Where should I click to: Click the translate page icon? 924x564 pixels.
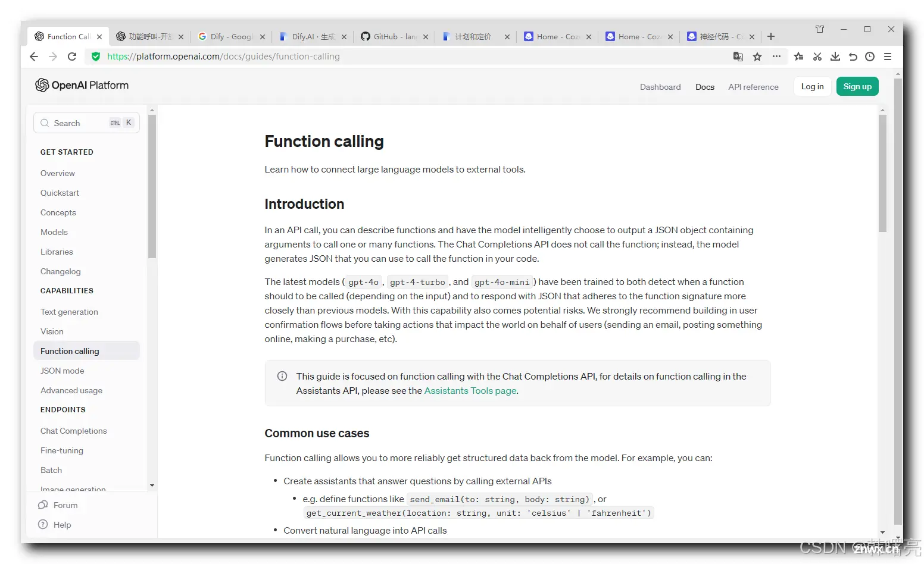point(738,57)
